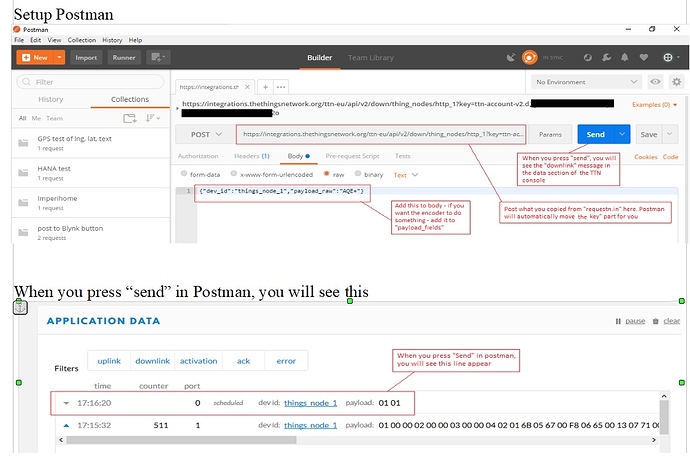Open the Help menu
The image size is (690, 458).
tap(135, 40)
